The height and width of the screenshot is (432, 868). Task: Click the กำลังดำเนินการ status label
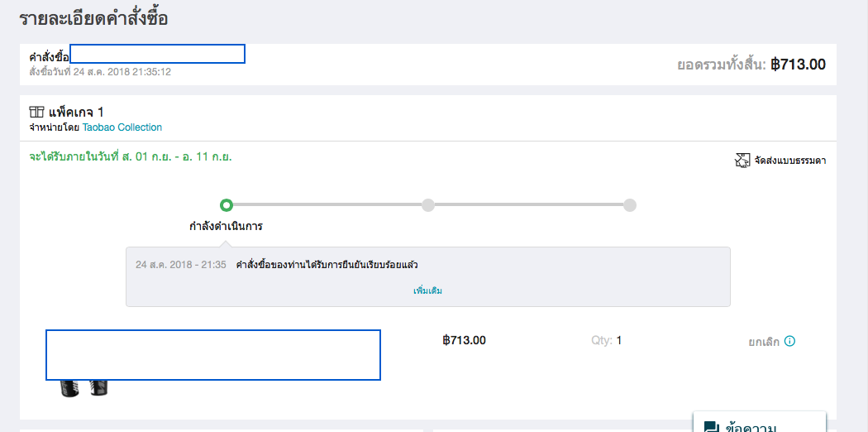(226, 227)
